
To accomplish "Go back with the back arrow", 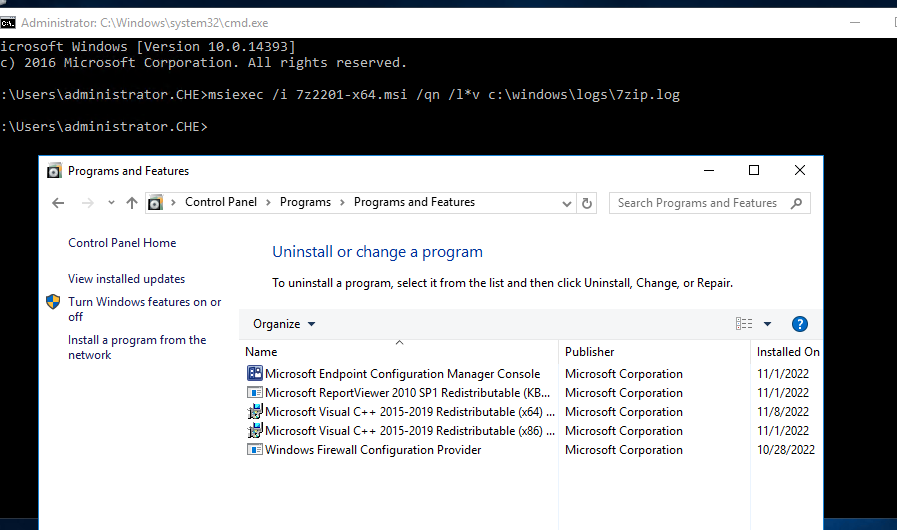I will coord(58,203).
